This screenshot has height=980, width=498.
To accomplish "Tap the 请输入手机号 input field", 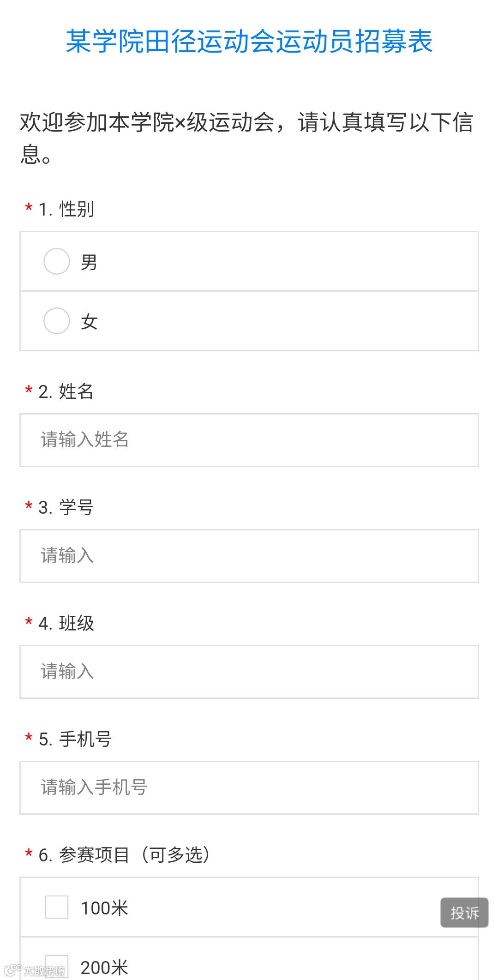I will coord(249,788).
